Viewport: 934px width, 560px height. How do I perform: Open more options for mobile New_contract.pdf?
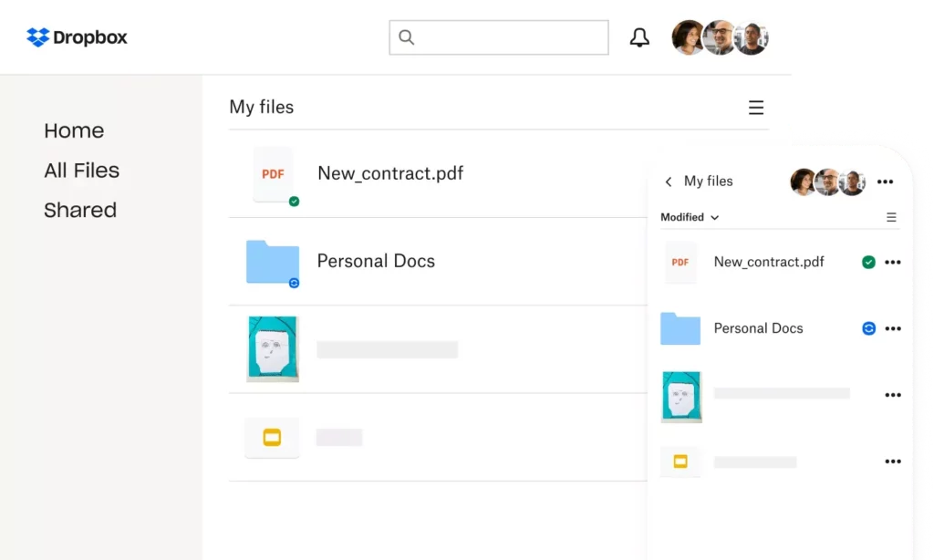(x=893, y=262)
